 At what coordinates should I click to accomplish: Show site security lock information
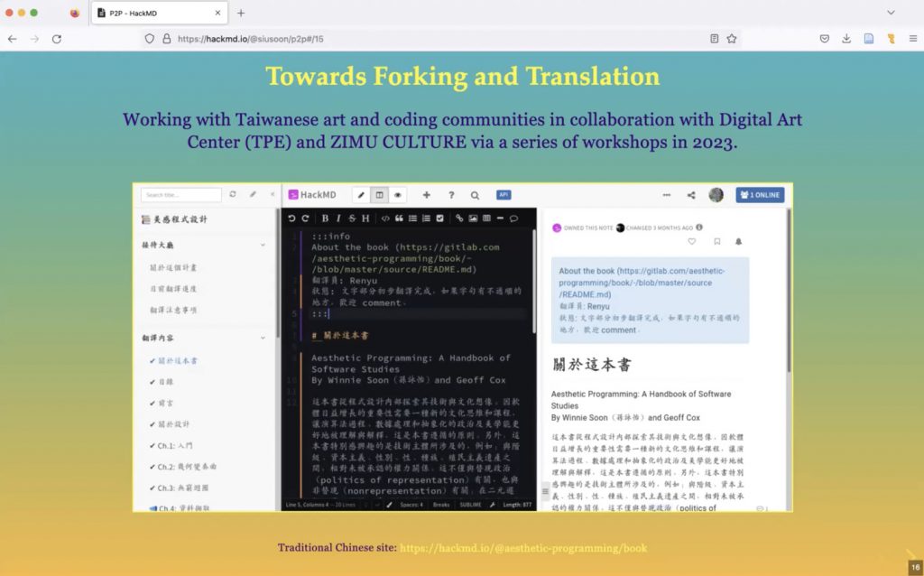point(167,39)
